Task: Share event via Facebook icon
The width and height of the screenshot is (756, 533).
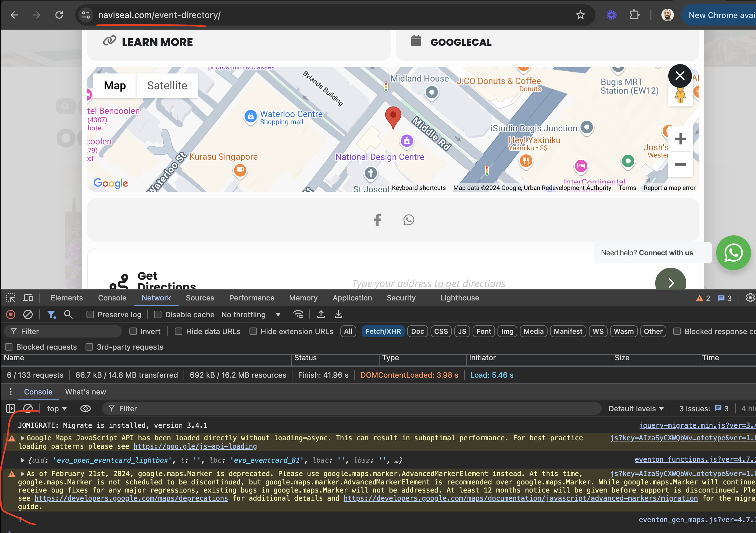Action: coord(378,220)
